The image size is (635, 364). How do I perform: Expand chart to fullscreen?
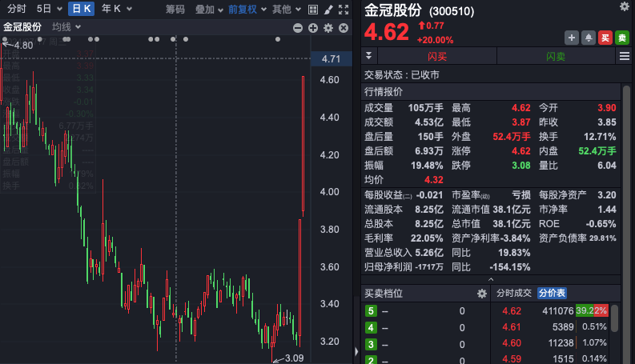(344, 10)
